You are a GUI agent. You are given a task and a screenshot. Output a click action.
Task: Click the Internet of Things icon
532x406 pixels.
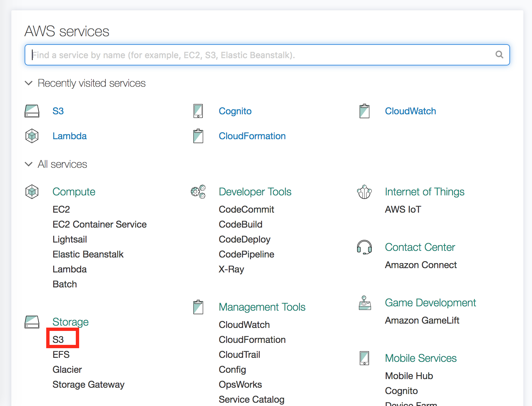point(364,192)
